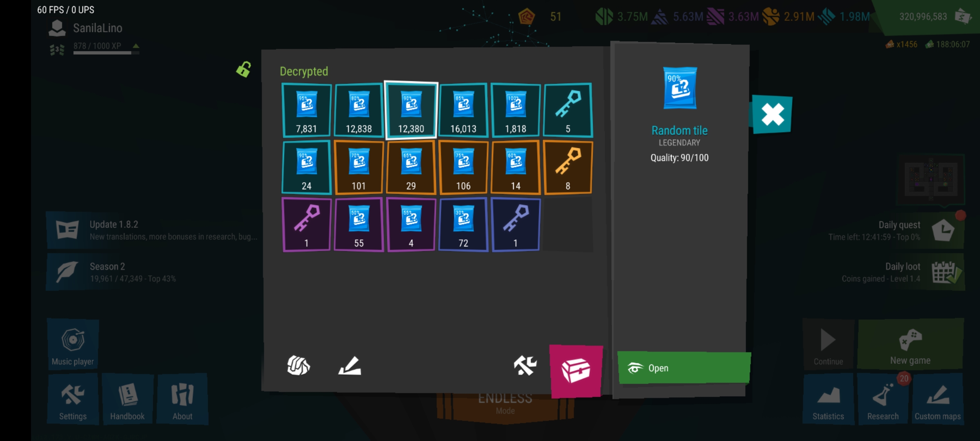Image resolution: width=980 pixels, height=441 pixels.
Task: Select the cyan key item with count 5
Action: pos(568,110)
